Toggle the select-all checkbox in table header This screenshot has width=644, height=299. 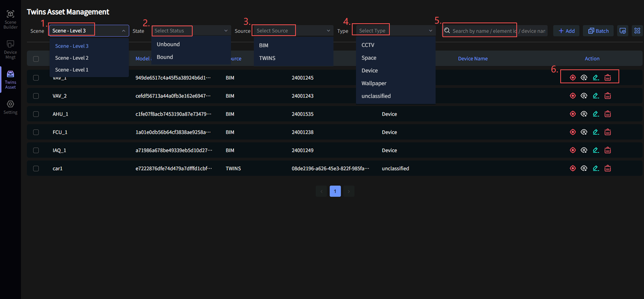(x=36, y=59)
